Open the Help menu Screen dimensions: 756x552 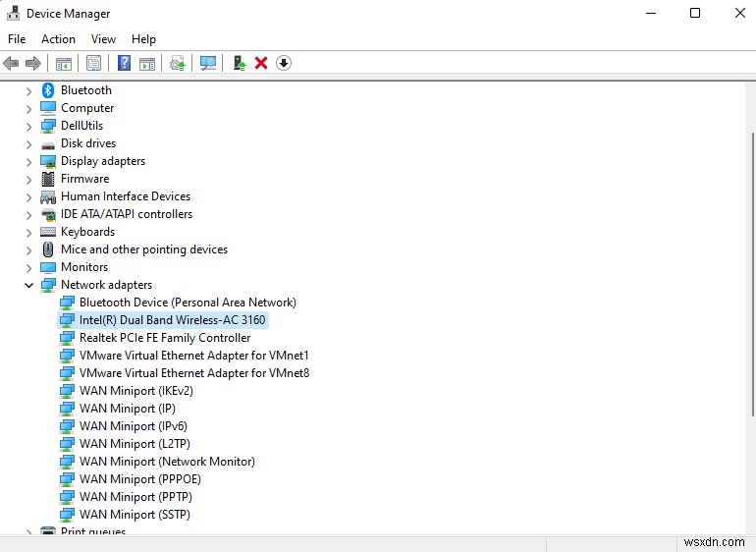pos(143,39)
